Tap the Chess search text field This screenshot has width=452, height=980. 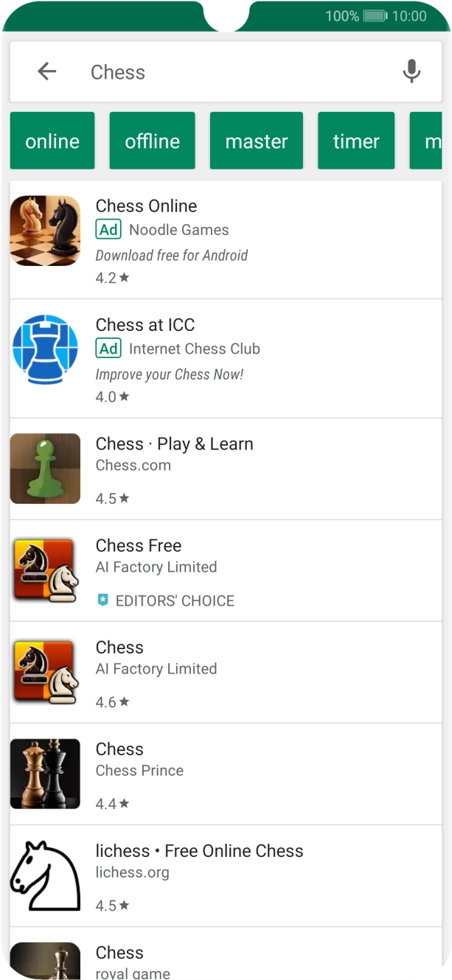click(x=221, y=71)
